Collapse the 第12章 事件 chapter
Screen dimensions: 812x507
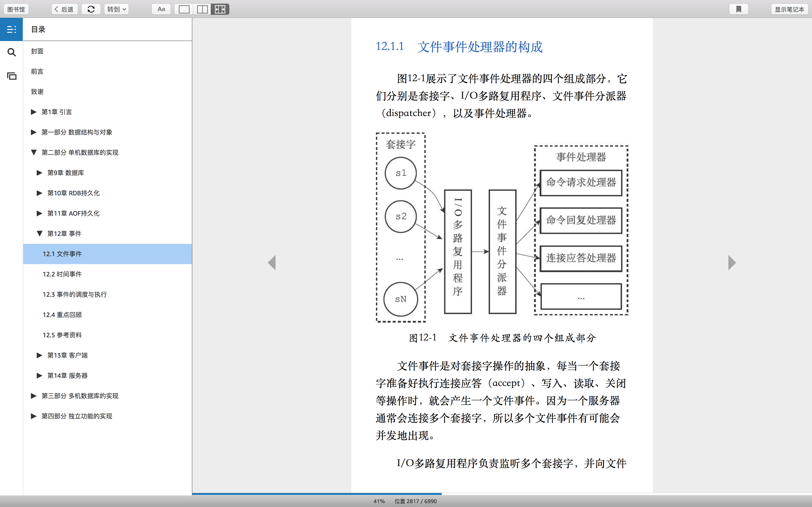point(39,233)
